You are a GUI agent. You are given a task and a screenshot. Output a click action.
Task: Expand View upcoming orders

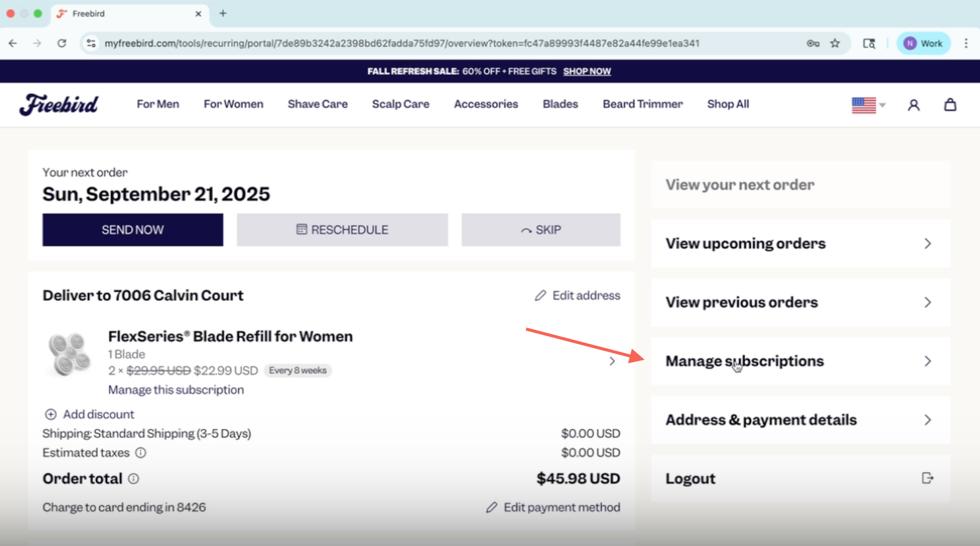tap(800, 243)
